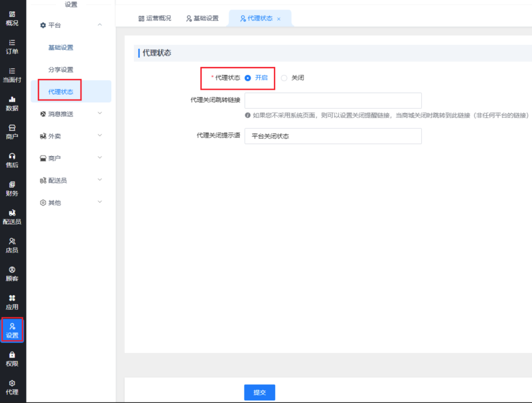Close the 代理状态 tab

click(x=279, y=19)
